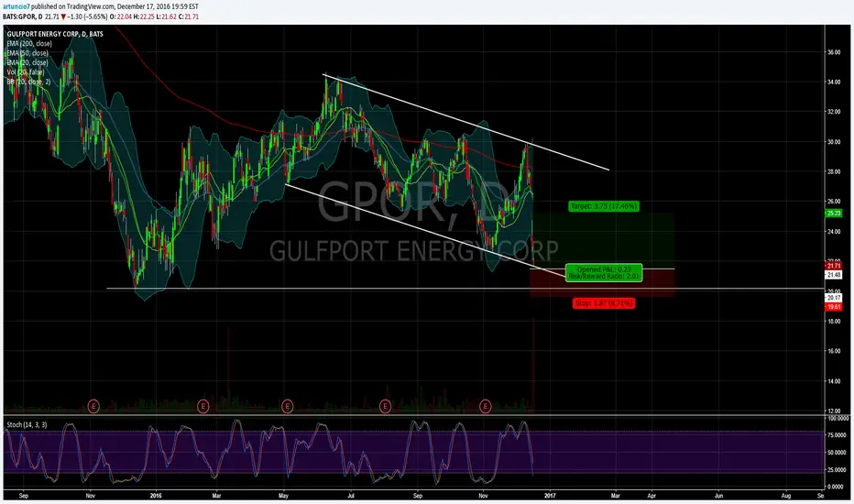Select the upper descending channel trend line
The image size is (854, 504).
point(465,122)
